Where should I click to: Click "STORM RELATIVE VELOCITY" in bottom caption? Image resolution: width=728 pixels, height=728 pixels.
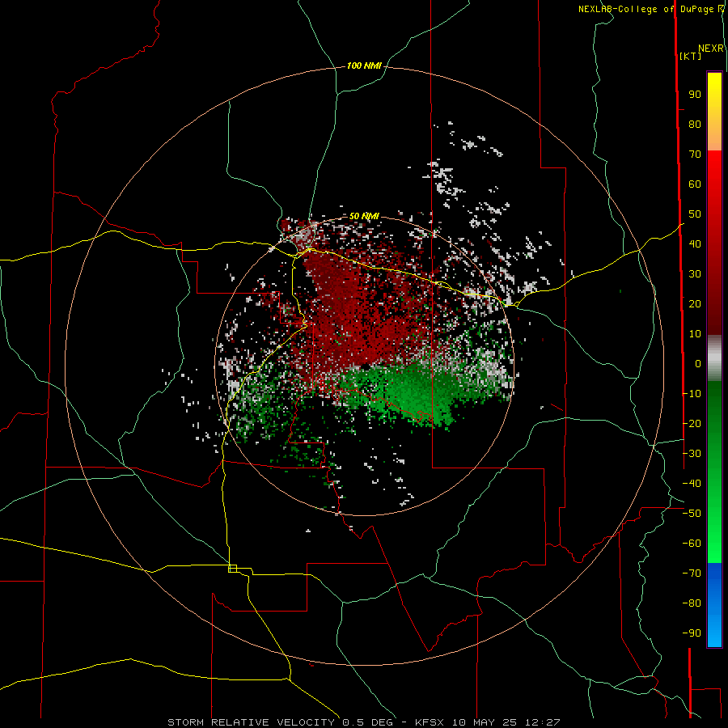pos(253,722)
